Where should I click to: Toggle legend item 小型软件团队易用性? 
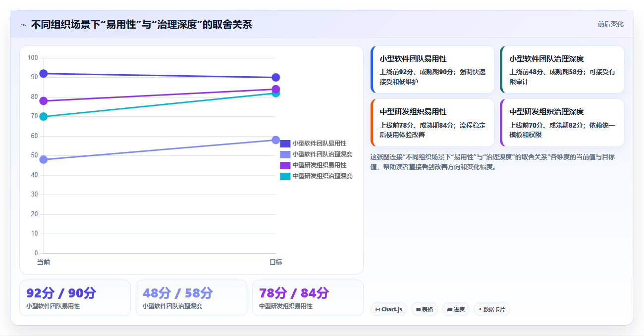click(313, 144)
